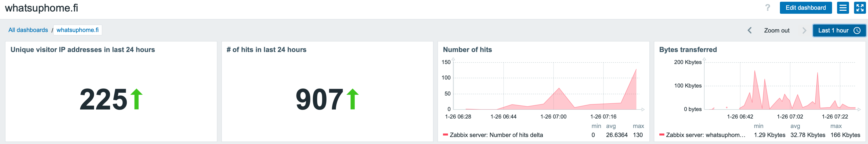Go to next time period arrow
868x144 pixels.
[x=804, y=30]
